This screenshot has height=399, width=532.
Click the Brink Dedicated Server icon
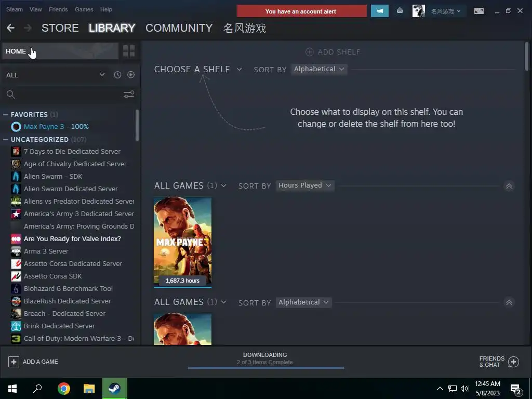(16, 326)
